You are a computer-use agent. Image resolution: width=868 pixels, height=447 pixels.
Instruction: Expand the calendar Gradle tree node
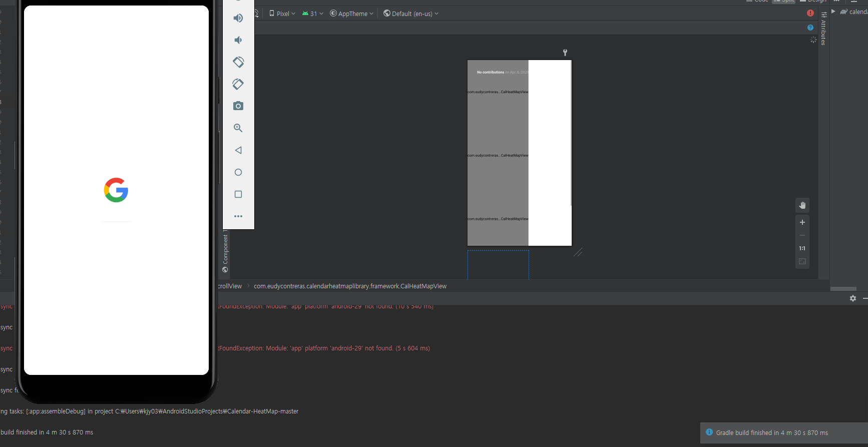click(x=833, y=12)
